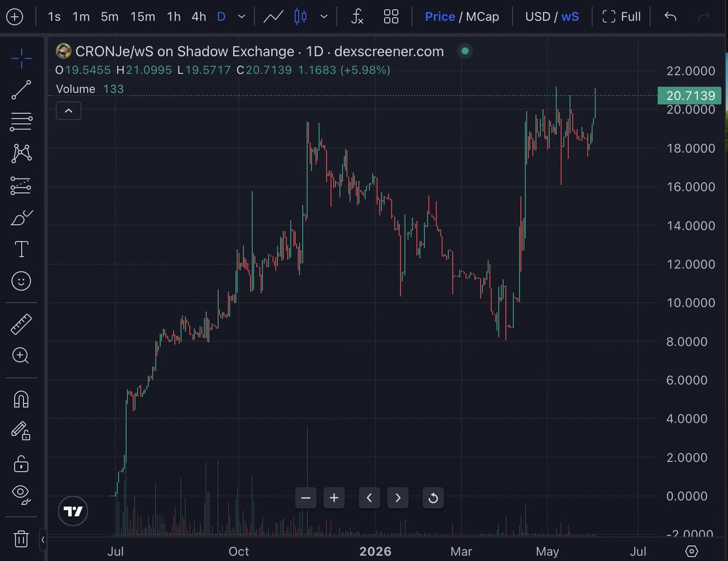Zoom out with the minus button
Screen dimensions: 728x561
[x=306, y=498]
